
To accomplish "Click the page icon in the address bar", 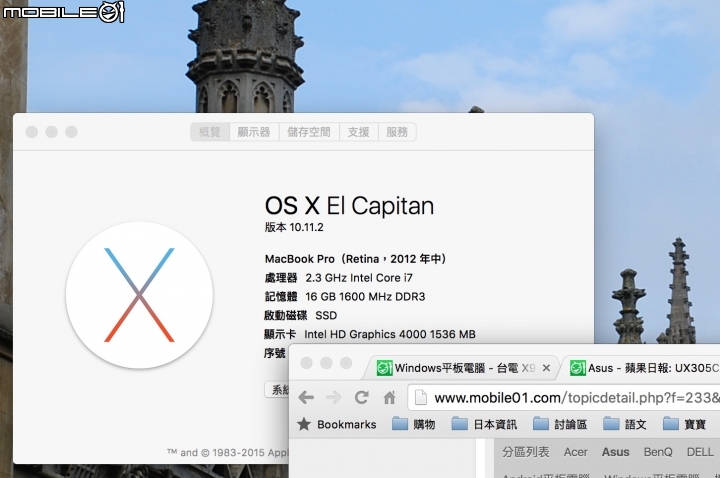I will pos(421,398).
